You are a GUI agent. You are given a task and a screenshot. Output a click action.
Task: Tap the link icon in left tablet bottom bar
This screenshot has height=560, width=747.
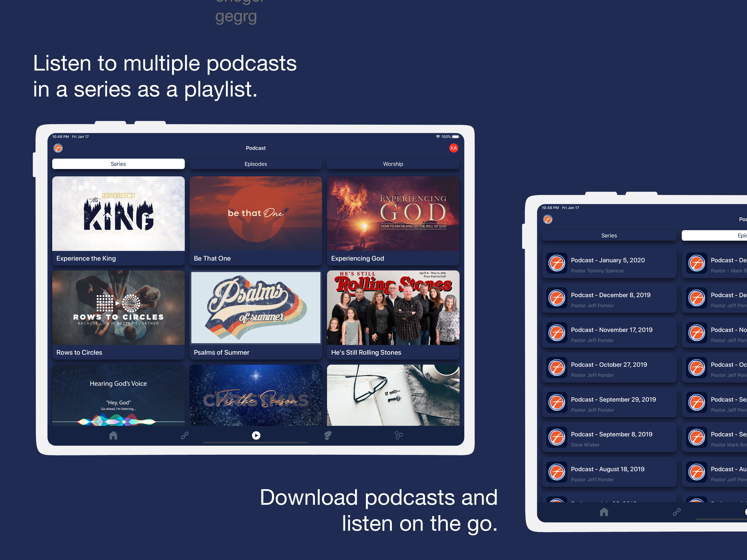(185, 435)
